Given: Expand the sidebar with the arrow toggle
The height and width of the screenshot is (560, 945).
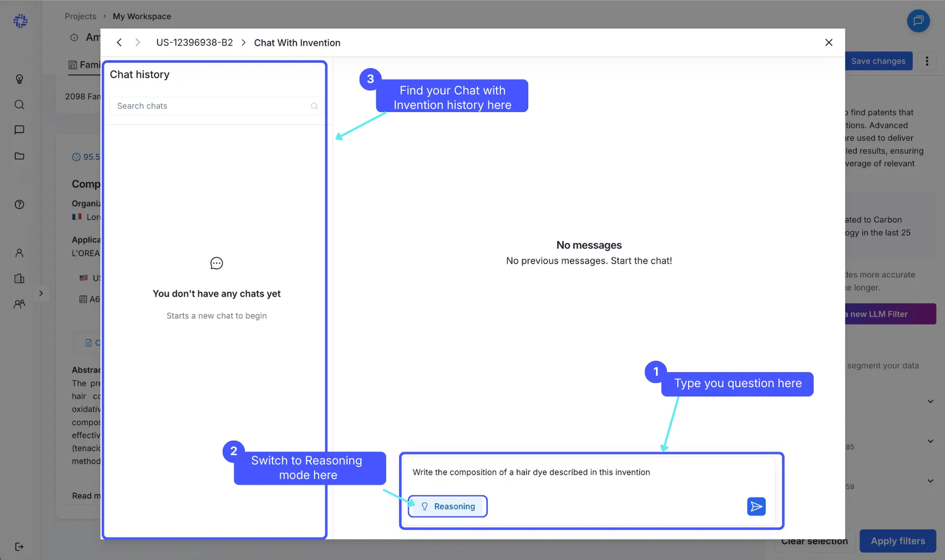Looking at the screenshot, I should [x=41, y=293].
